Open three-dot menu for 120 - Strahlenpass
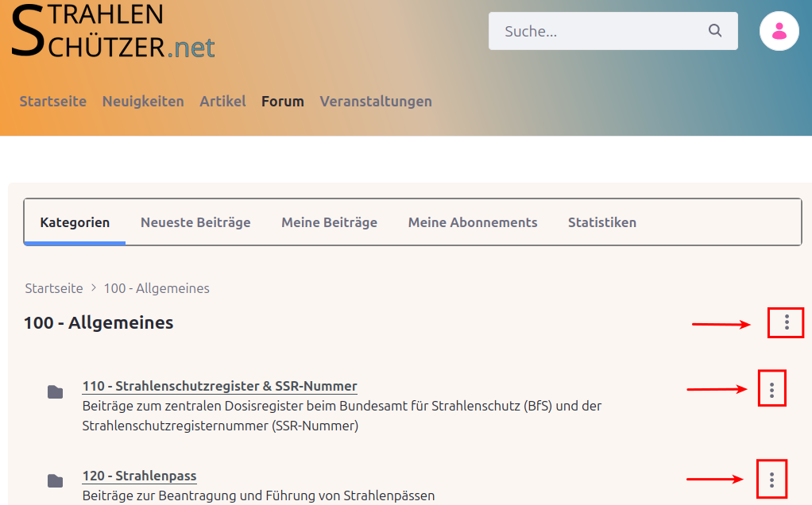Image resolution: width=812 pixels, height=505 pixels. tap(771, 480)
